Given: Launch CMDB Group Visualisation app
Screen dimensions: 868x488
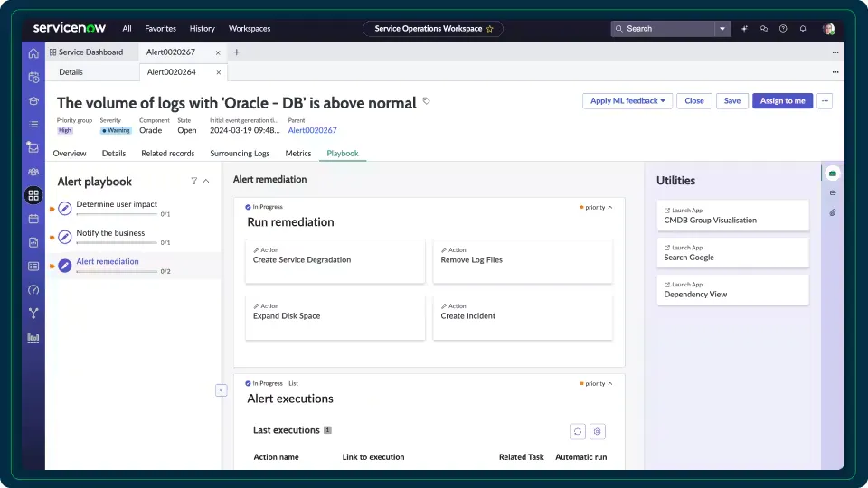Looking at the screenshot, I should (x=732, y=216).
